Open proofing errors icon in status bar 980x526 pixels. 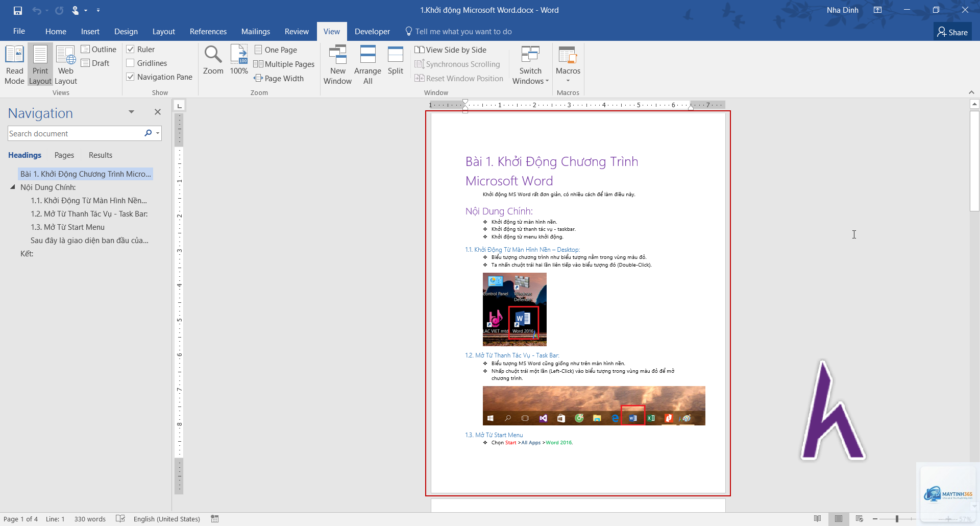(x=120, y=519)
